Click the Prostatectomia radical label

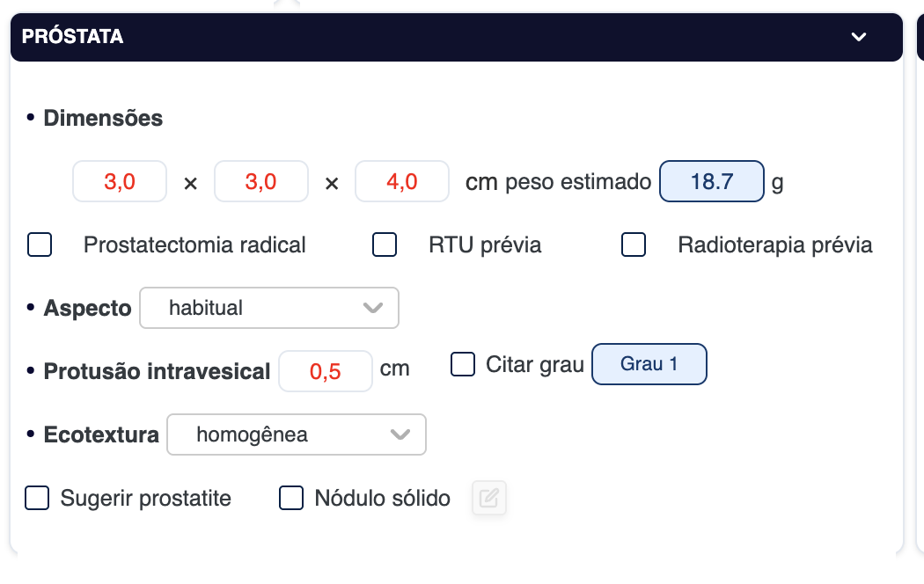click(x=194, y=245)
